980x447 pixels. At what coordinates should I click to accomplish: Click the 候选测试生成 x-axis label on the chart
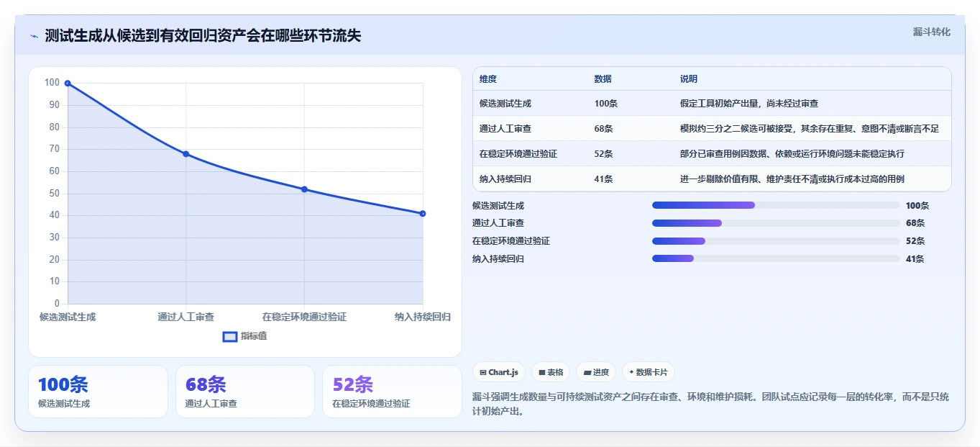(68, 317)
